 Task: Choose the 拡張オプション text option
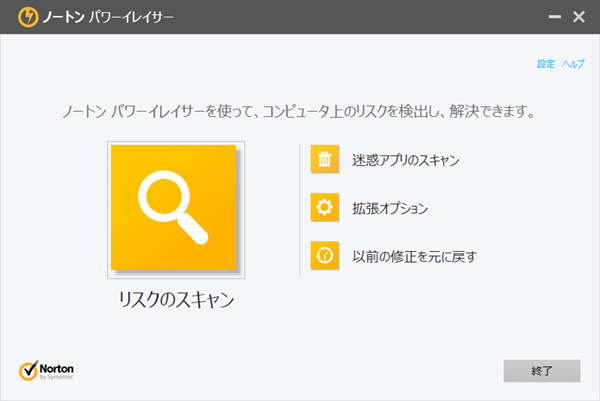click(390, 208)
